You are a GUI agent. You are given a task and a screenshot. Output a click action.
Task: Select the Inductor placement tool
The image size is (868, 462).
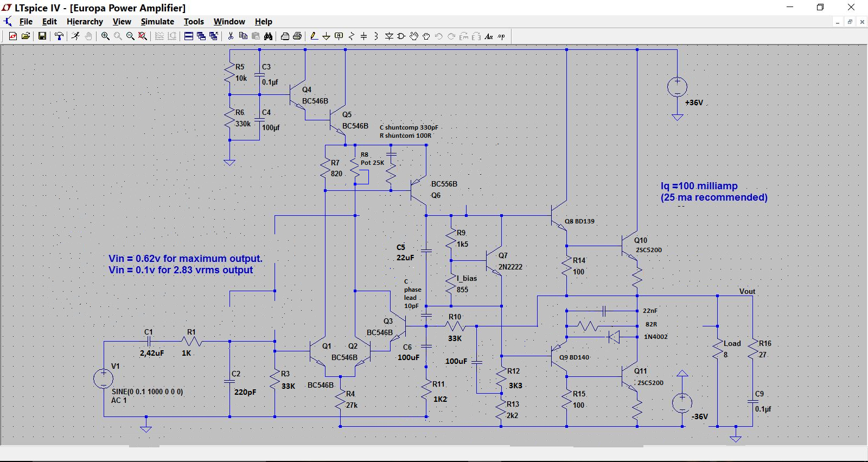[x=376, y=36]
